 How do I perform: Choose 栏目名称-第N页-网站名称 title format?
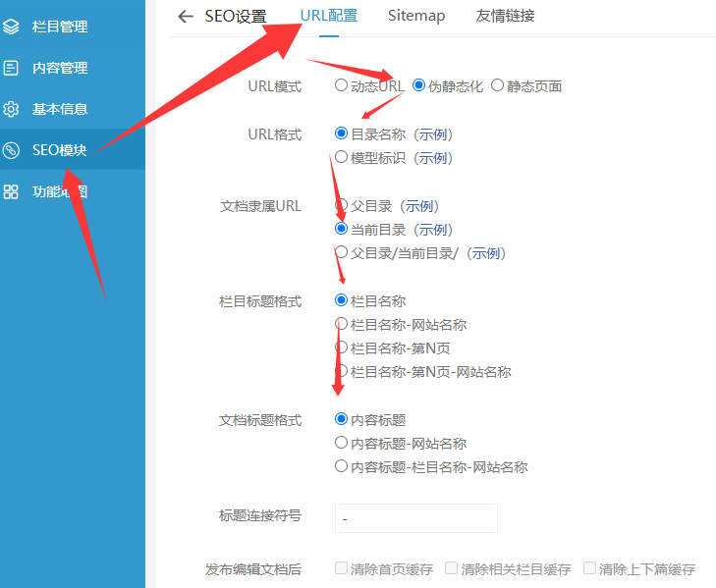[x=341, y=371]
